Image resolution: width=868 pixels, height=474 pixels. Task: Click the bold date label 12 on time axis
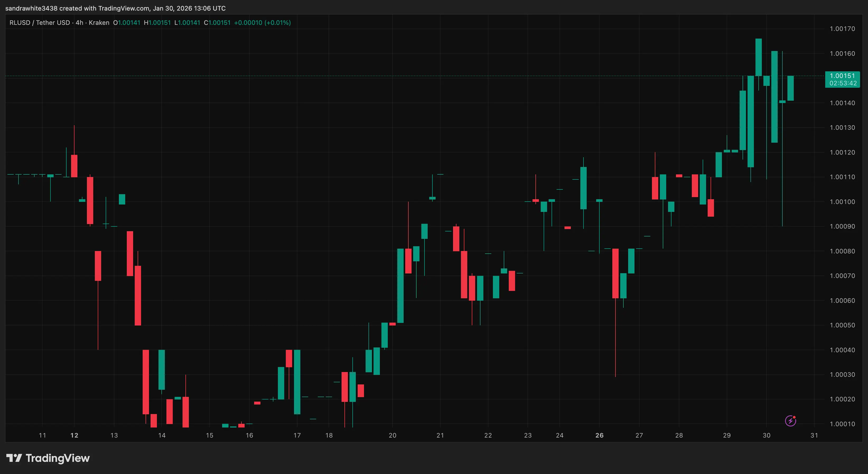(x=74, y=435)
